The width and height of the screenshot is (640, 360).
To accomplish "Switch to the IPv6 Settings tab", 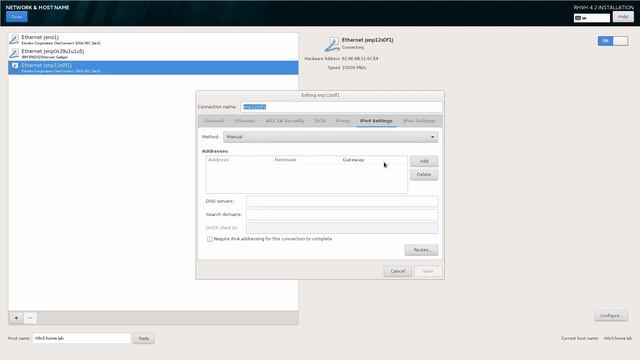I will [419, 121].
